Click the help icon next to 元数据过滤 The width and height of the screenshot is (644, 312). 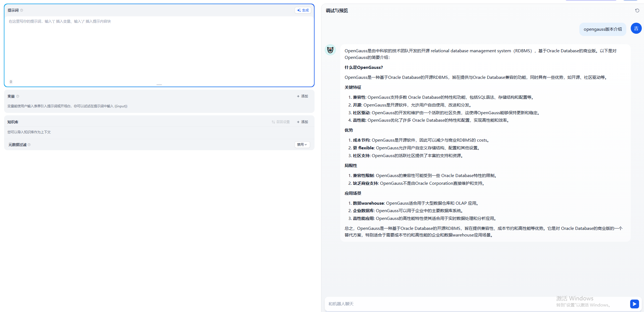29,145
